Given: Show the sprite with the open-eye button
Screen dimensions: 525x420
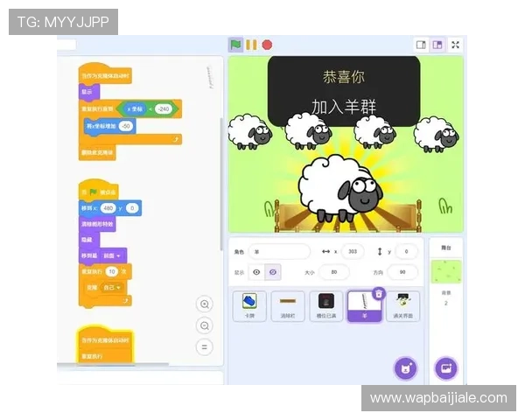Looking at the screenshot, I should click(x=256, y=272).
